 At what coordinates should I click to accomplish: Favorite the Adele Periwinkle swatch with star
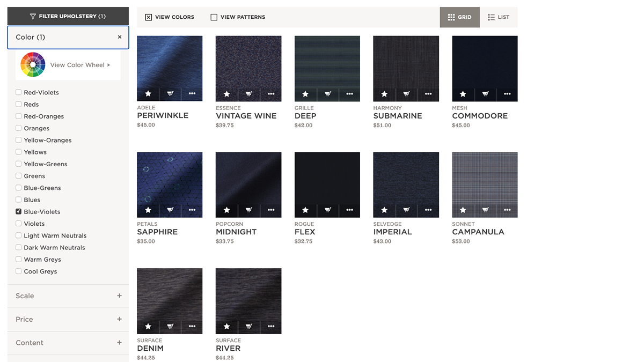(148, 94)
